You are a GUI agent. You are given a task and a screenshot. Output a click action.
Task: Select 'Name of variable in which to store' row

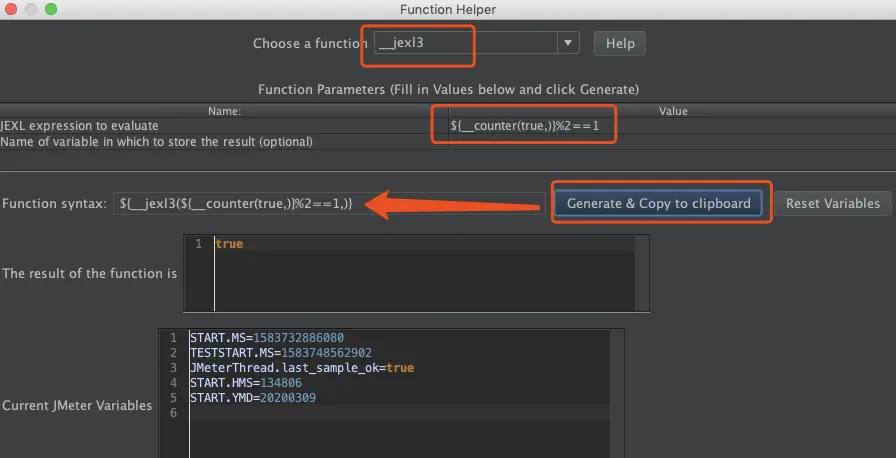(448, 142)
